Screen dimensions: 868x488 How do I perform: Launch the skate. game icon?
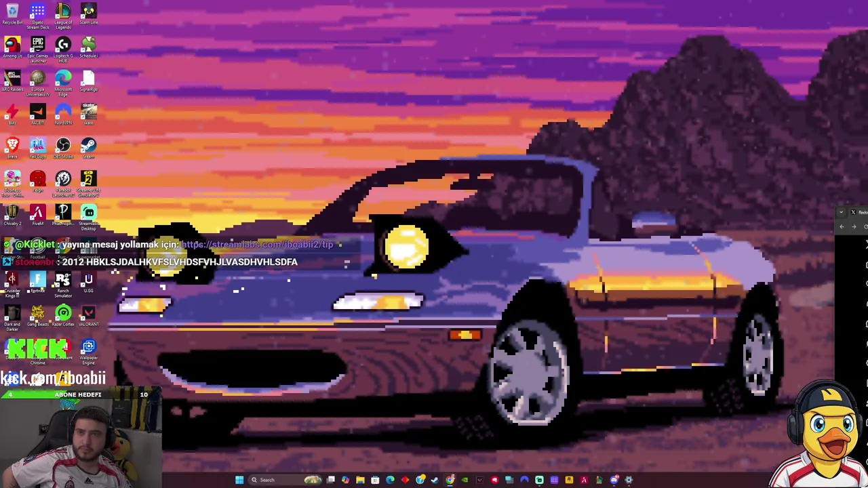coord(88,114)
